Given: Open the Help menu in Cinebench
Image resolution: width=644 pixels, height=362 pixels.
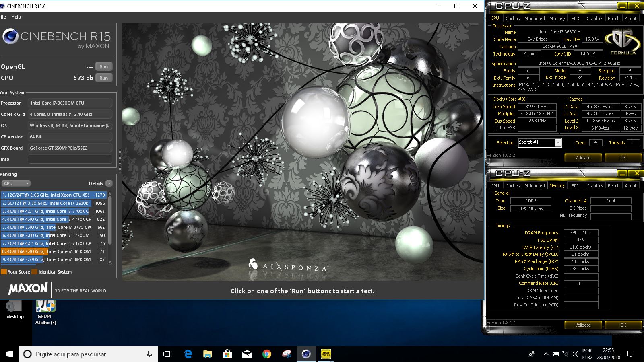Looking at the screenshot, I should pyautogui.click(x=16, y=17).
